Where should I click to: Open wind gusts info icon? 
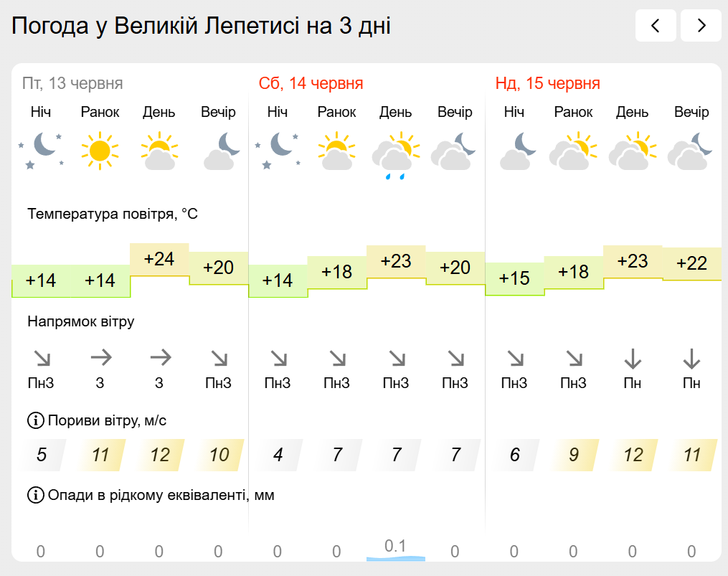[x=36, y=420]
